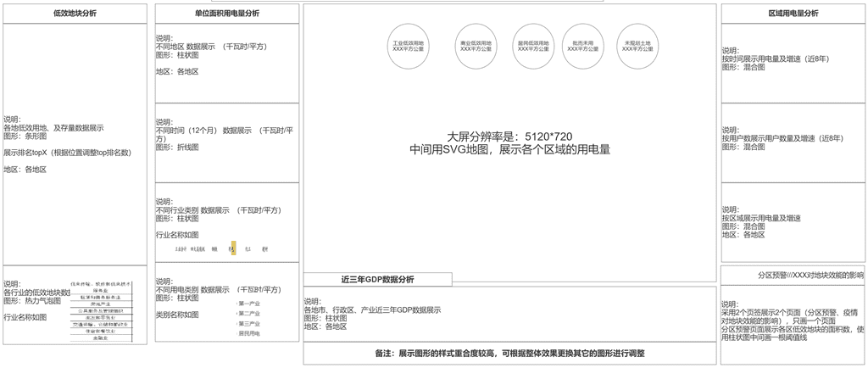The width and height of the screenshot is (868, 368).
Task: Open the 分区预警///XXX对地块效能的影响 header
Action: point(793,275)
